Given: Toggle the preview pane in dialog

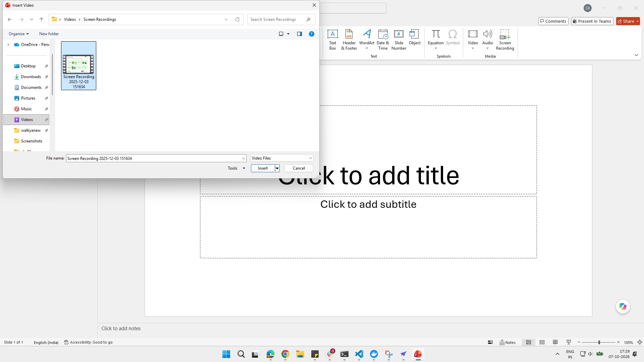Looking at the screenshot, I should click(x=300, y=34).
